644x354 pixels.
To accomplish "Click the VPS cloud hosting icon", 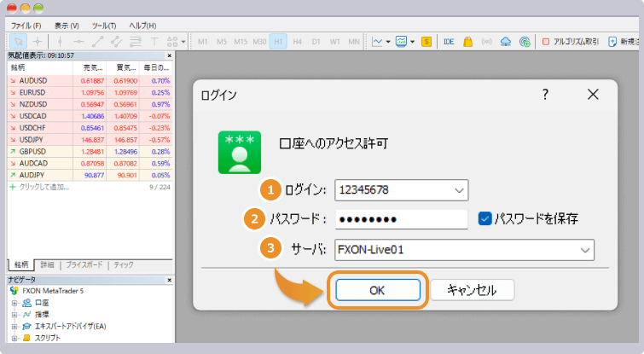I will [506, 42].
